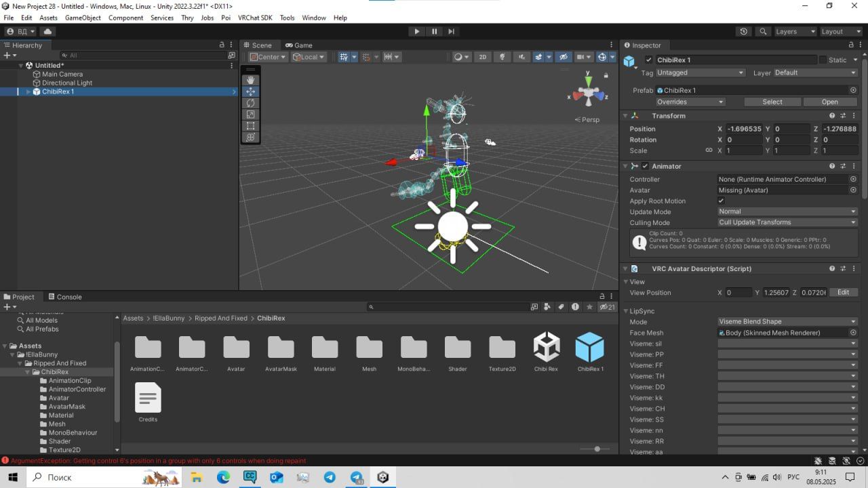Screen dimensions: 868x488
Task: Click the Favorites star filter icon
Action: [x=589, y=307]
